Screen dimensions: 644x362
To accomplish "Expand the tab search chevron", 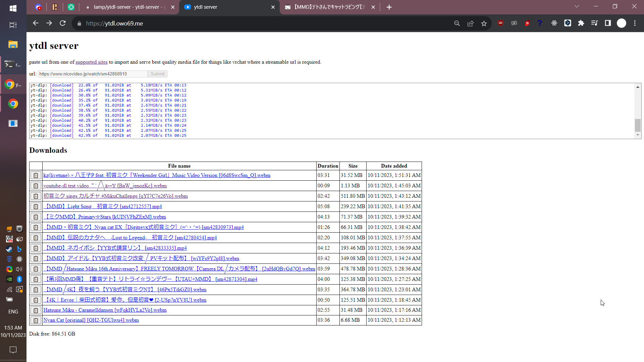I will pos(577,6).
